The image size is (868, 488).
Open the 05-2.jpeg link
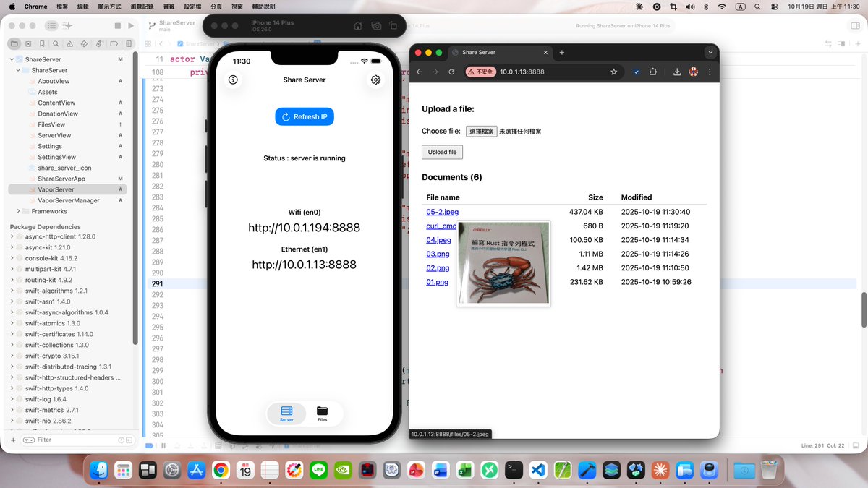tap(442, 212)
